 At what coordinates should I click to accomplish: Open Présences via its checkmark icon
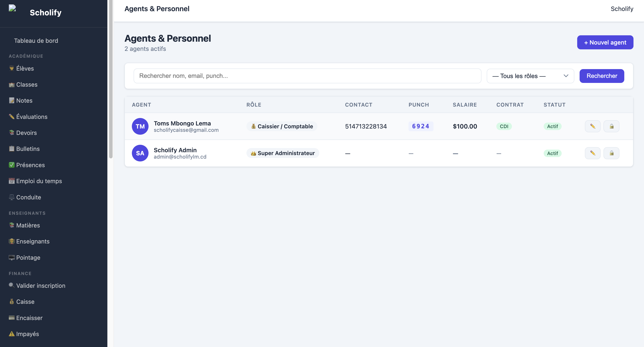point(11,165)
